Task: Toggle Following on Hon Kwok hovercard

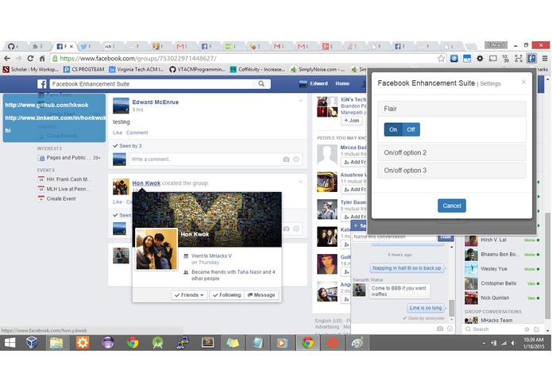Action: (226, 295)
